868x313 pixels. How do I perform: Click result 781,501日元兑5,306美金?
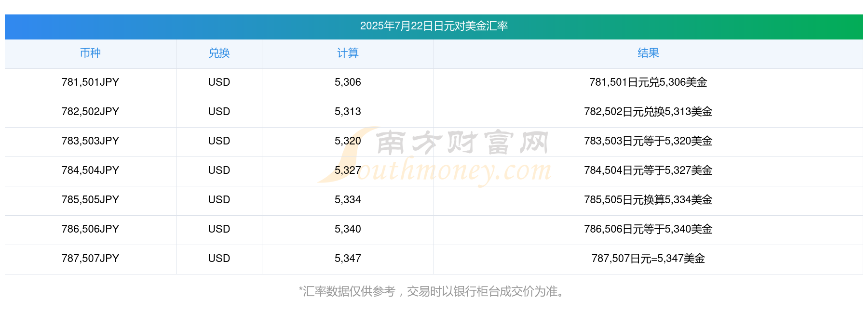point(648,82)
